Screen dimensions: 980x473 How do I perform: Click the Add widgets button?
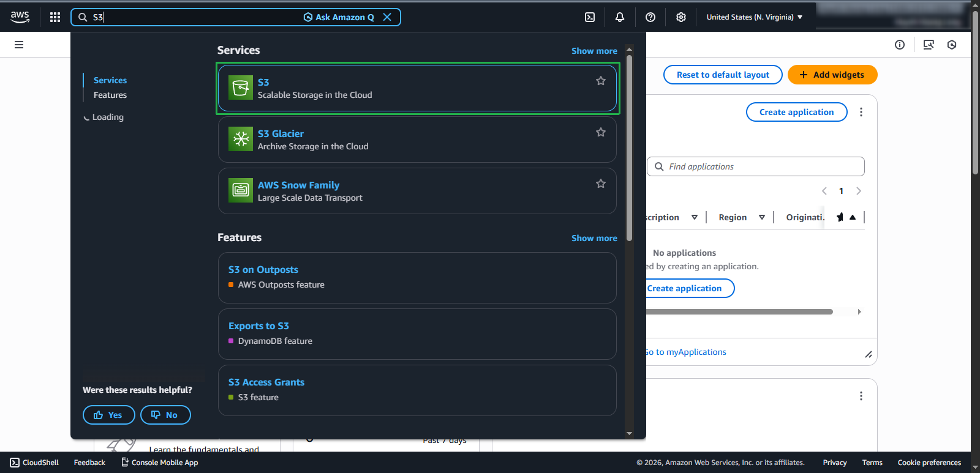click(x=832, y=75)
